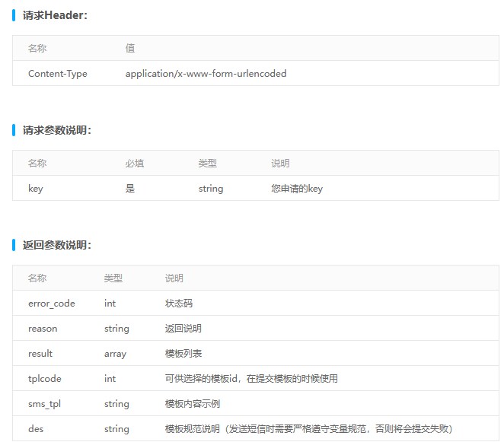504x442 pixels.
Task: Select the des cell
Action: (36, 428)
